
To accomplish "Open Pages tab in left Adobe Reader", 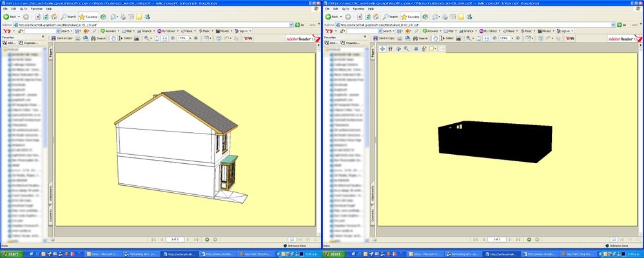I will point(51,54).
